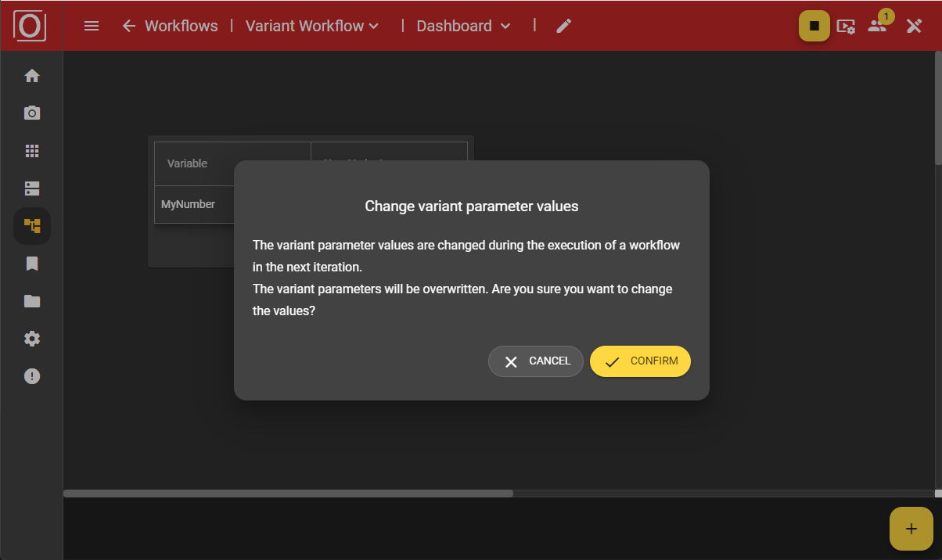Viewport: 942px width, 560px height.
Task: Open the Dashboard view dropdown
Action: click(462, 26)
